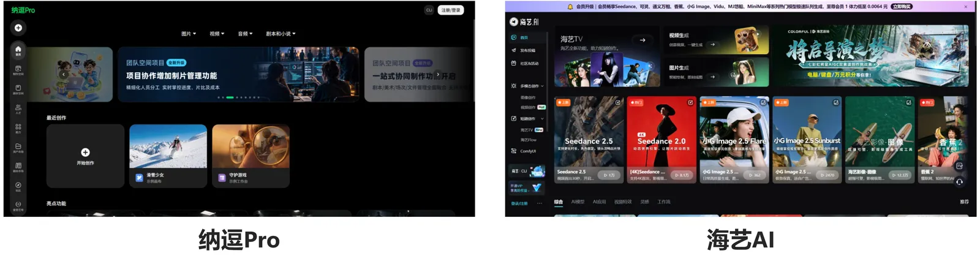The width and height of the screenshot is (980, 261).
Task: Click the 2470 play count on Sunburst card
Action: point(827,175)
